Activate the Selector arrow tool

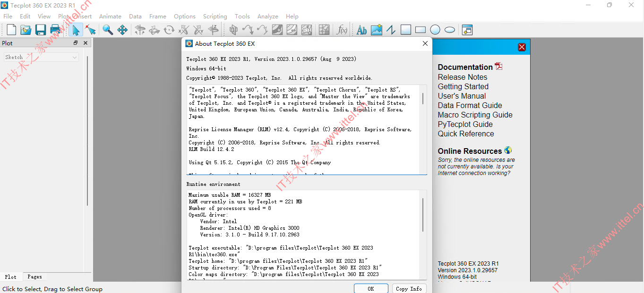tap(76, 30)
